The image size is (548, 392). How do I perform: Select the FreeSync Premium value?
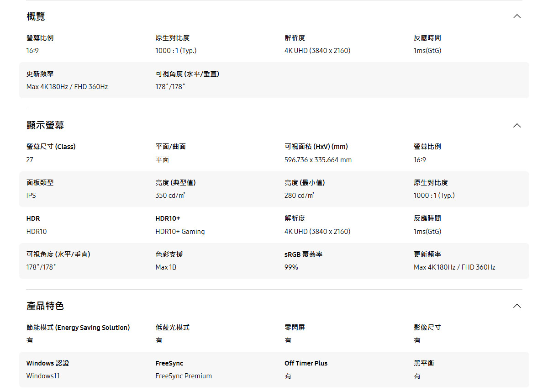tap(184, 376)
